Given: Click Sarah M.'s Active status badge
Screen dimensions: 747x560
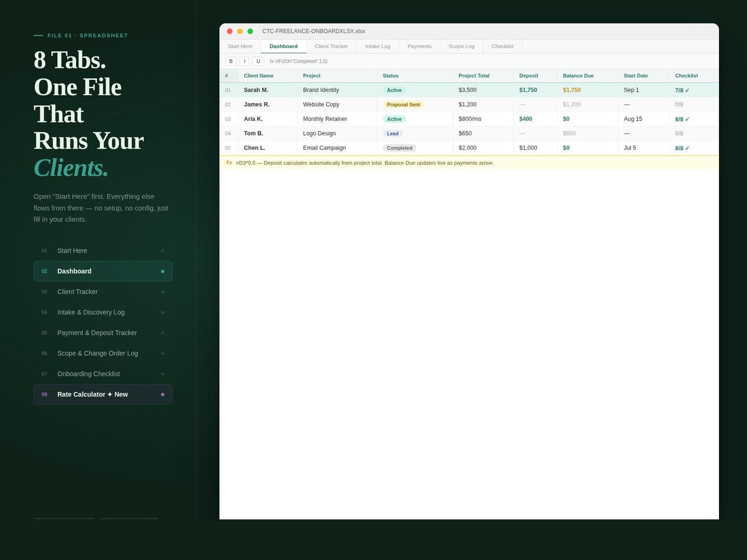Looking at the screenshot, I should click(x=394, y=90).
